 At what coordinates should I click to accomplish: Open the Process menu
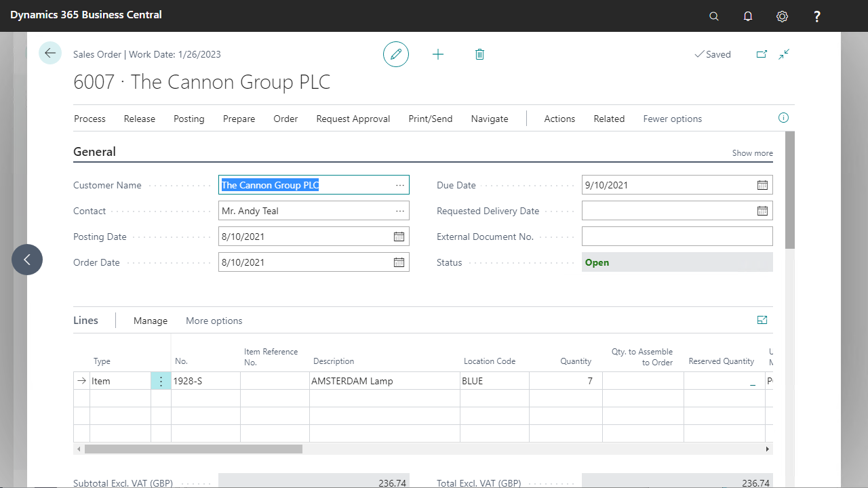pos(90,119)
